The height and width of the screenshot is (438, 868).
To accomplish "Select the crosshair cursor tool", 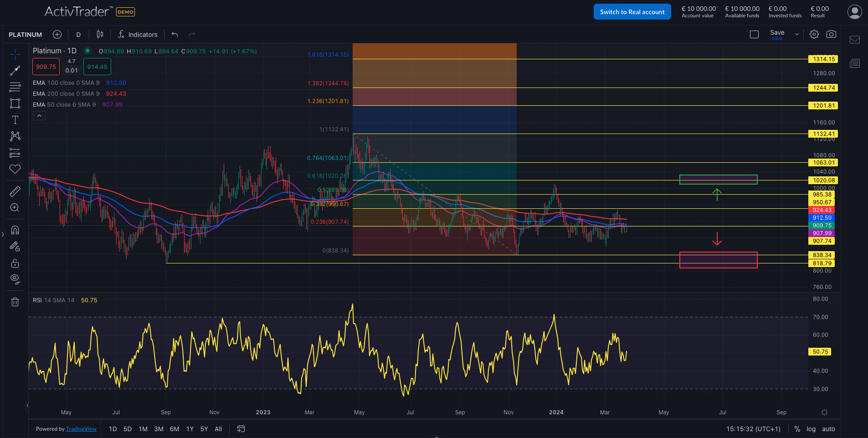I will pyautogui.click(x=15, y=54).
